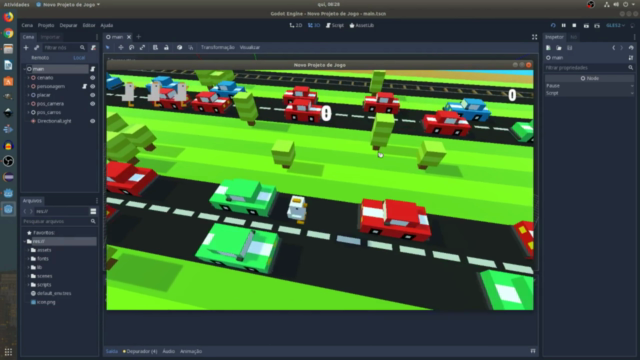Click the list-select tool icon
The image size is (640, 360).
[x=156, y=47]
